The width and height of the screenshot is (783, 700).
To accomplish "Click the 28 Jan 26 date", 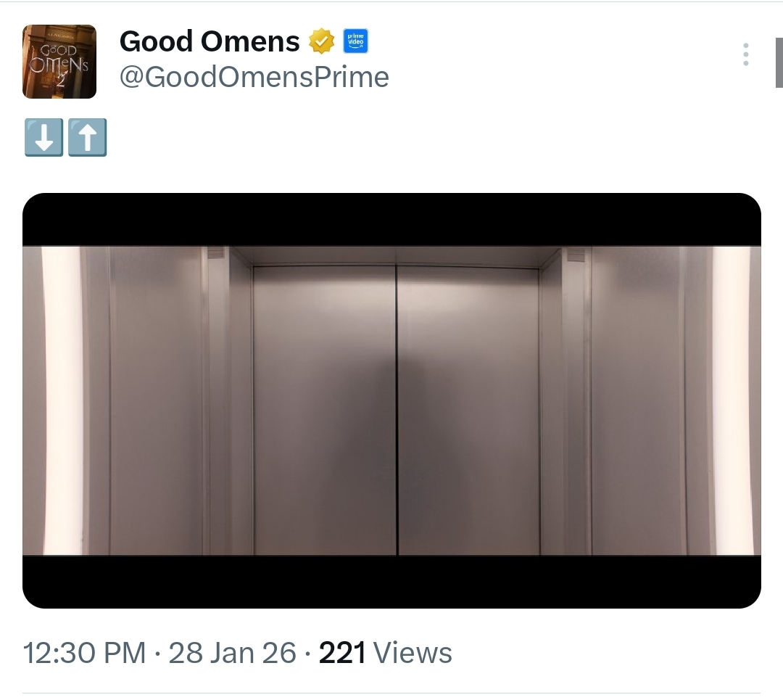I will pos(232,653).
